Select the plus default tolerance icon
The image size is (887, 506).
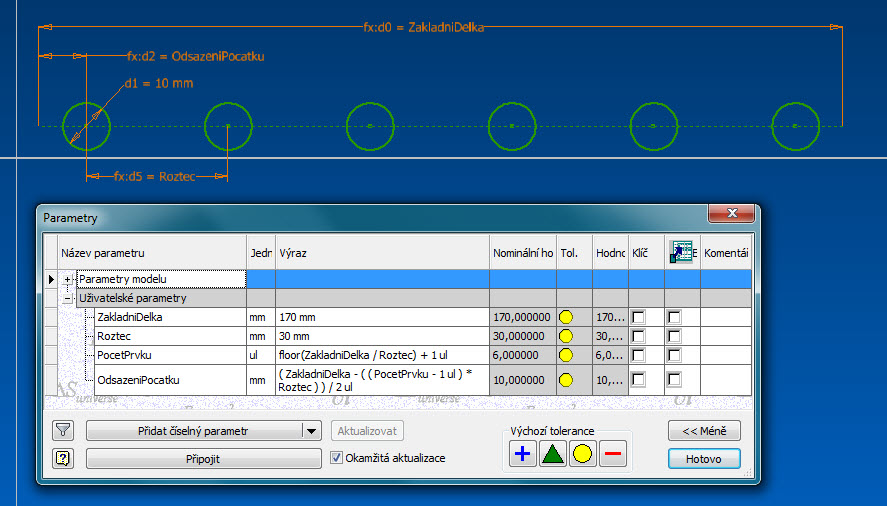click(523, 454)
